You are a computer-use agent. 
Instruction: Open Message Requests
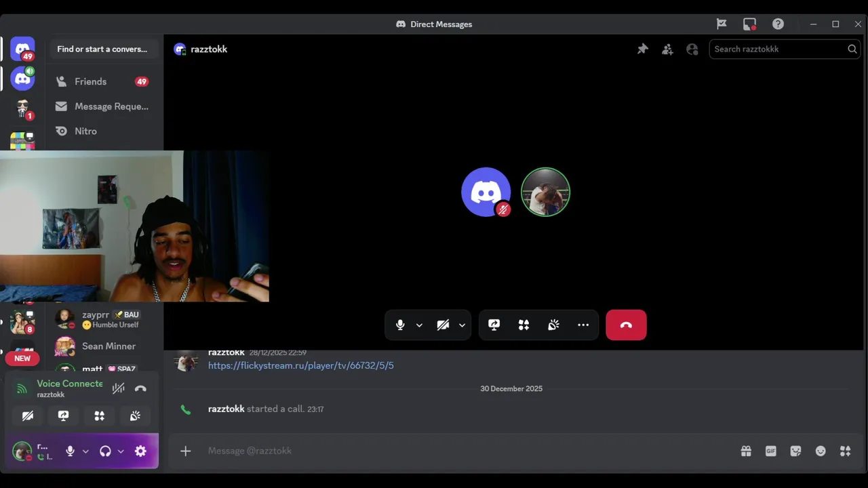click(x=104, y=106)
